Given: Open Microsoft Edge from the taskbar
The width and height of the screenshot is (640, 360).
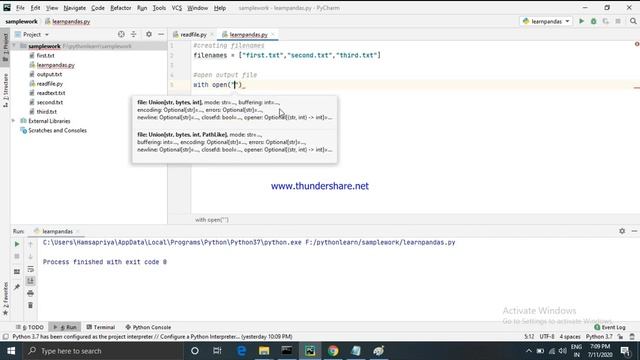Looking at the screenshot, I should pyautogui.click(x=241, y=351).
